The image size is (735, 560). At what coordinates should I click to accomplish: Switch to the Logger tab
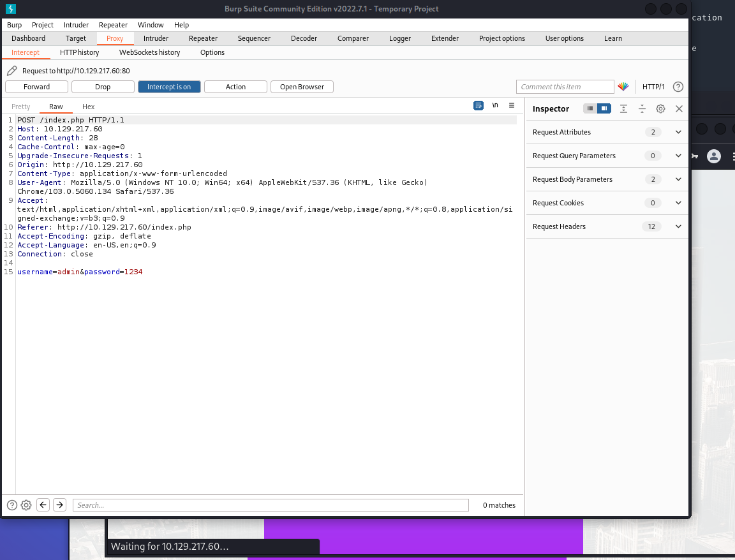pyautogui.click(x=400, y=38)
